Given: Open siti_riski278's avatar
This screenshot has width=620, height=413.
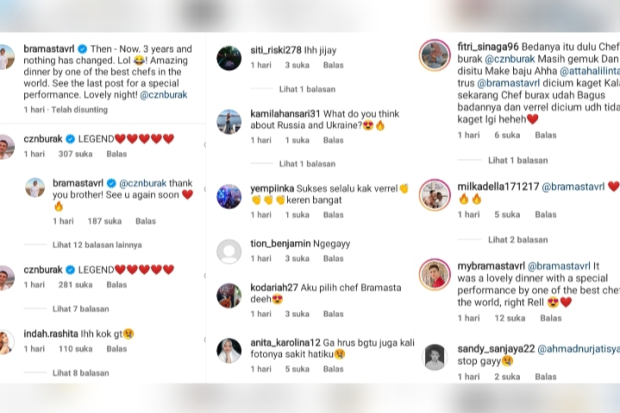Looking at the screenshot, I should pos(229,58).
